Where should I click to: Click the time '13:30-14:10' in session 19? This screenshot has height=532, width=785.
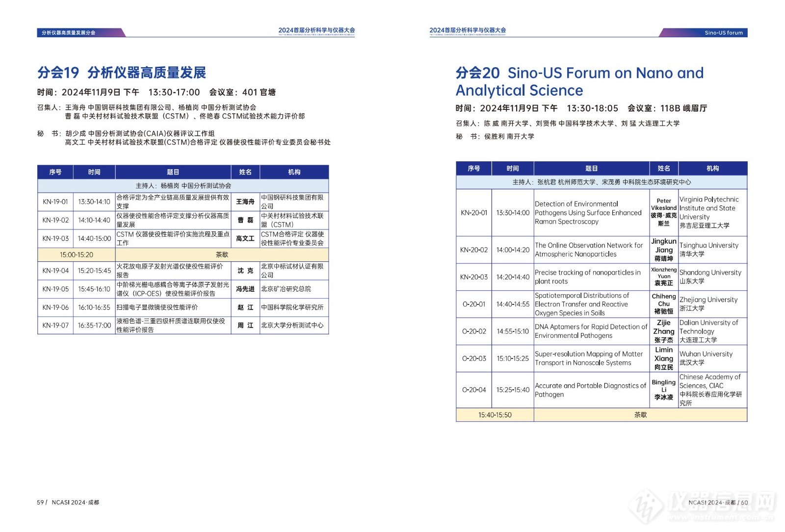click(x=94, y=202)
